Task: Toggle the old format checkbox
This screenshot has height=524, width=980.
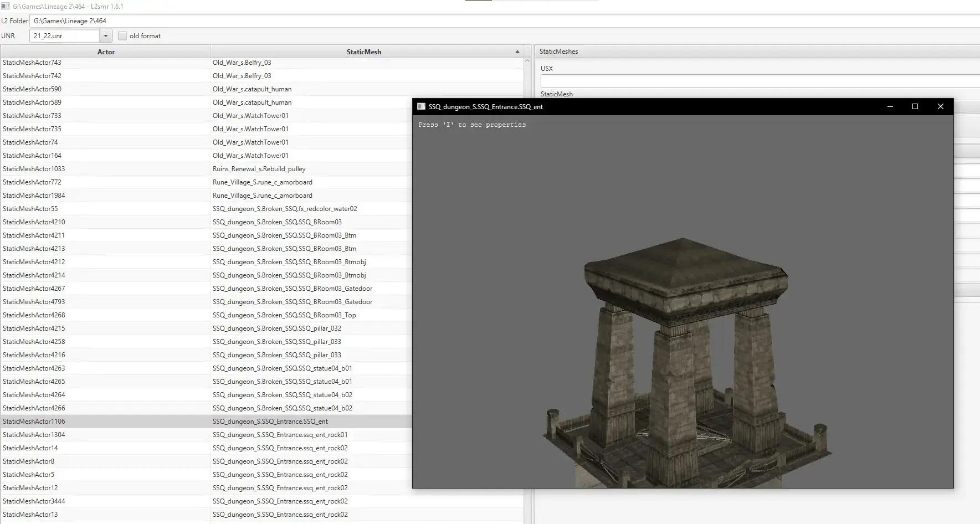Action: pyautogui.click(x=122, y=36)
